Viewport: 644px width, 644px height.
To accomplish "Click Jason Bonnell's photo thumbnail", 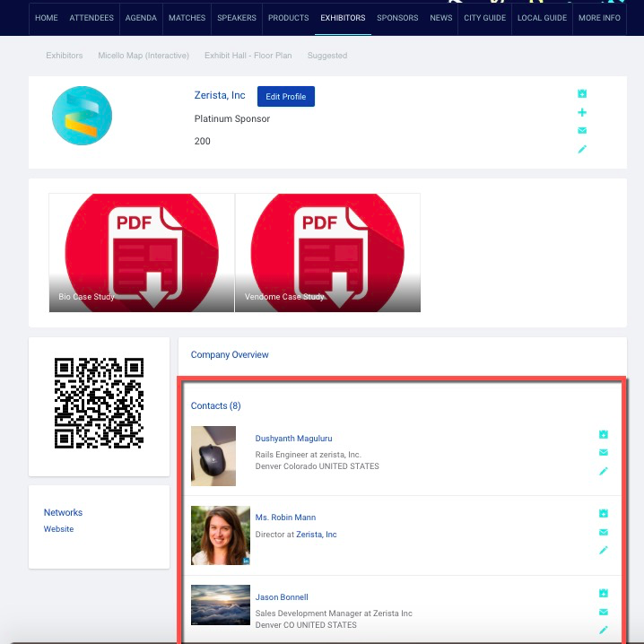I will tap(221, 605).
